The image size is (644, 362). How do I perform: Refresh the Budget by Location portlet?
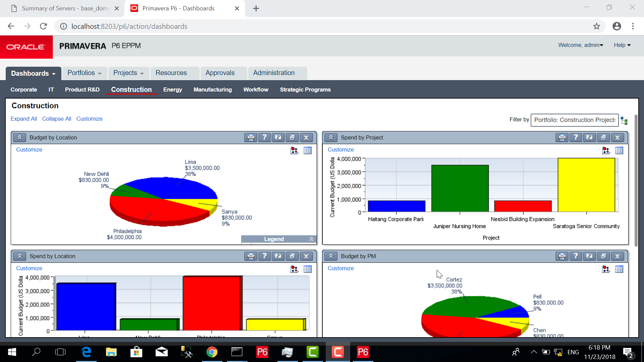(x=278, y=137)
